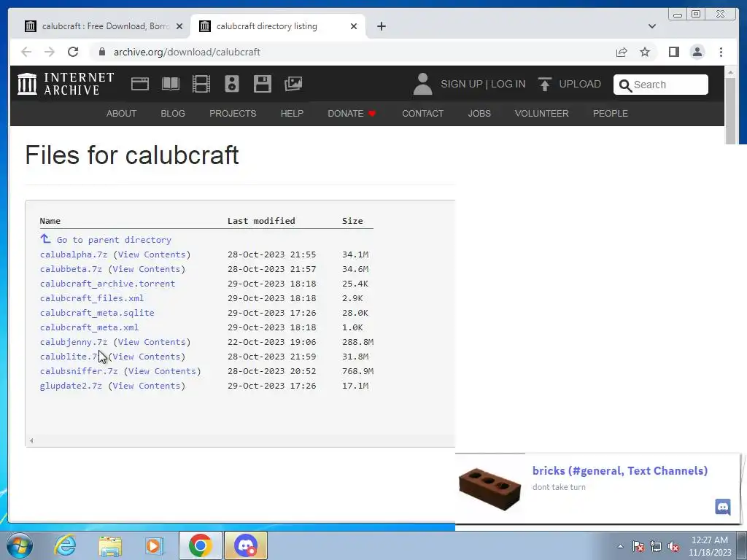Switch to 'calubcraft : Free Download' tab

click(x=104, y=26)
